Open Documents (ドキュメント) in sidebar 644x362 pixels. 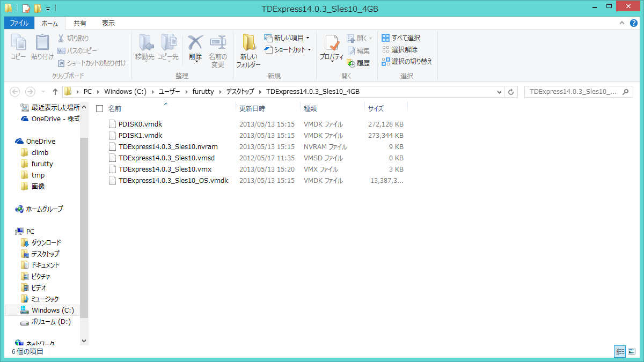pos(40,265)
